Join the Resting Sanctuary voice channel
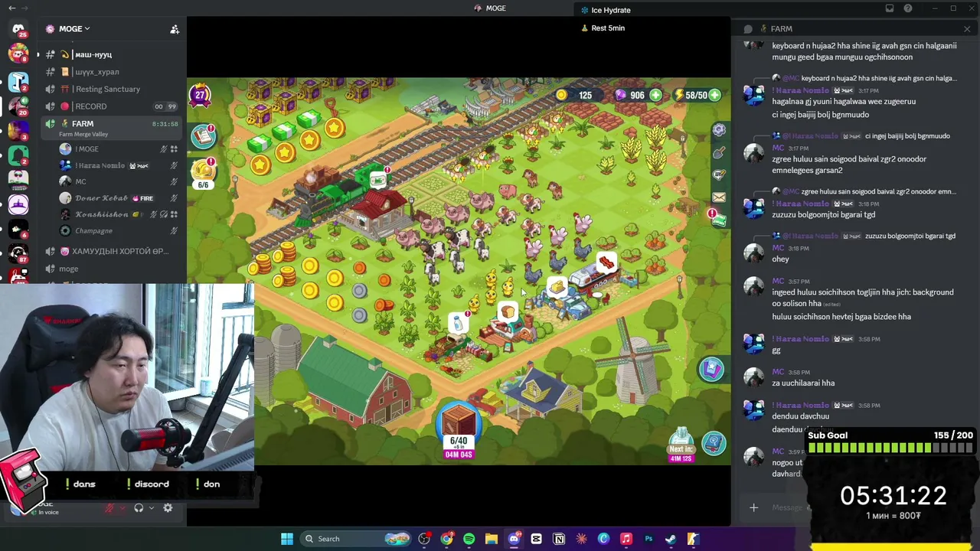The height and width of the screenshot is (551, 980). click(x=112, y=89)
